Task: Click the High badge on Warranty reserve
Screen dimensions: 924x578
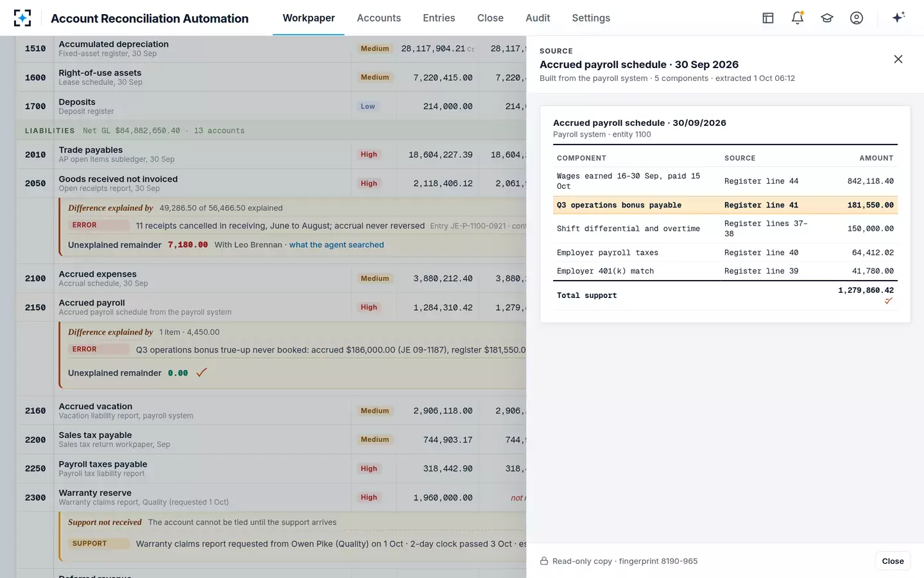Action: pos(369,498)
